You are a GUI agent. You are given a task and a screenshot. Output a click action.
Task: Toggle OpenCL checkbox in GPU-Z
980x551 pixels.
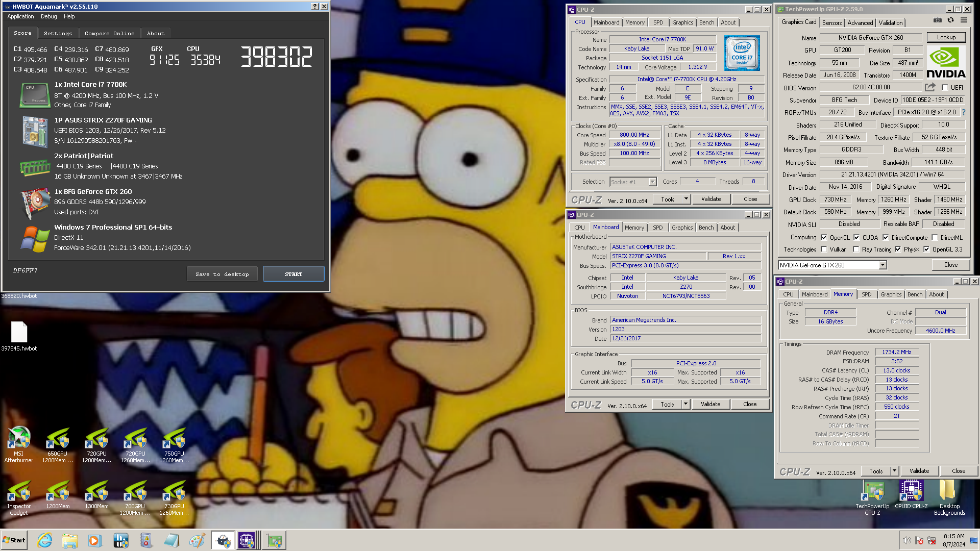point(824,238)
